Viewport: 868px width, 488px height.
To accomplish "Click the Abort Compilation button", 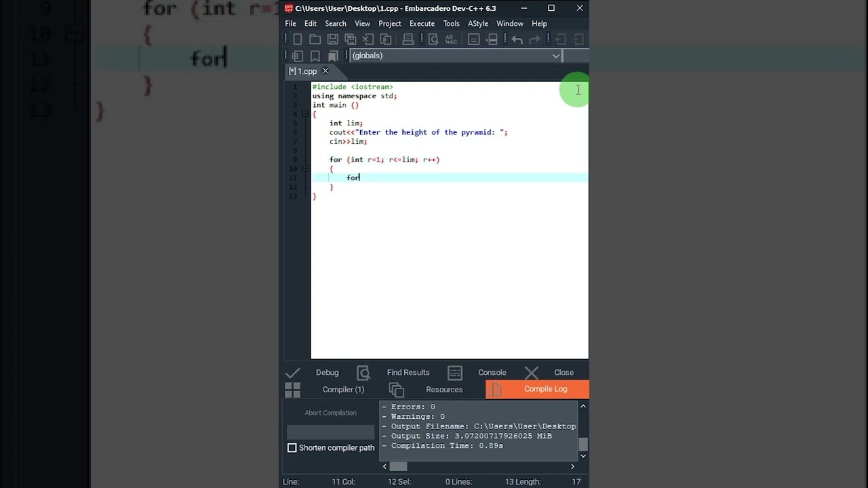I will click(x=330, y=413).
